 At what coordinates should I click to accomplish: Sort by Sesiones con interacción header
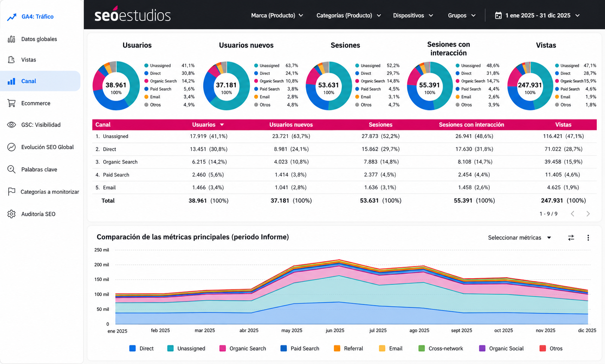[471, 125]
